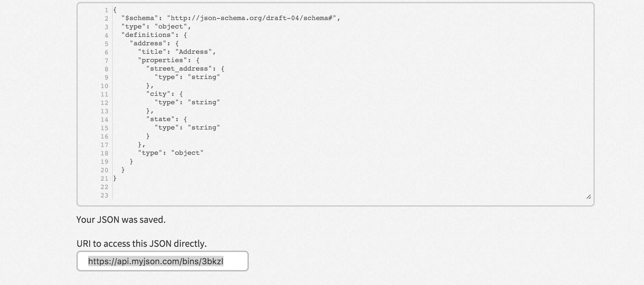Click the "string" value on line 9

point(204,77)
